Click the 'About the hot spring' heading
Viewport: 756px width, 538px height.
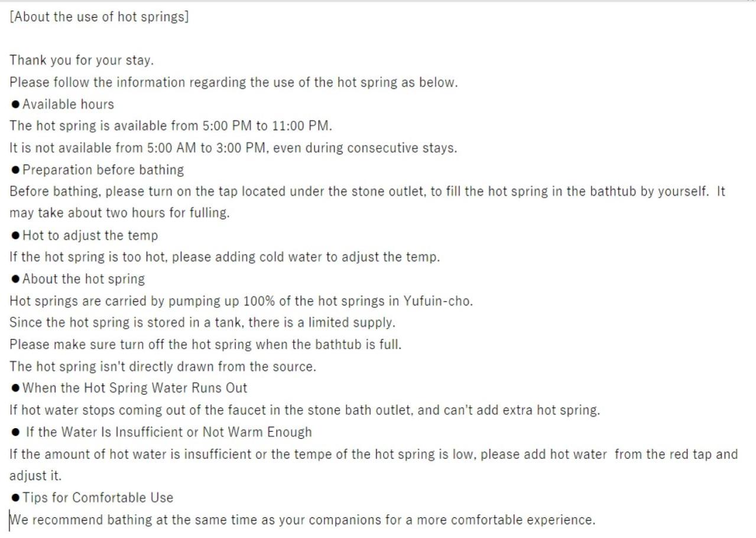coord(83,279)
